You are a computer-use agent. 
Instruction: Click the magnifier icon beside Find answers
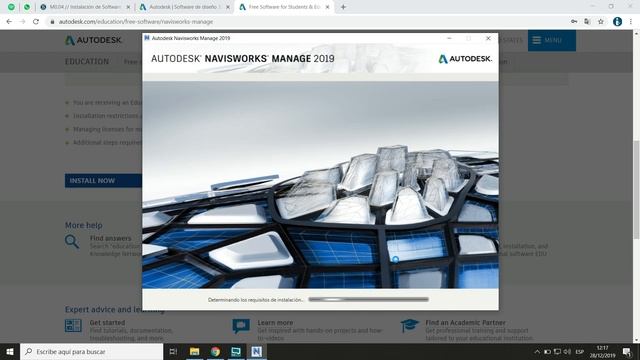pos(72,241)
